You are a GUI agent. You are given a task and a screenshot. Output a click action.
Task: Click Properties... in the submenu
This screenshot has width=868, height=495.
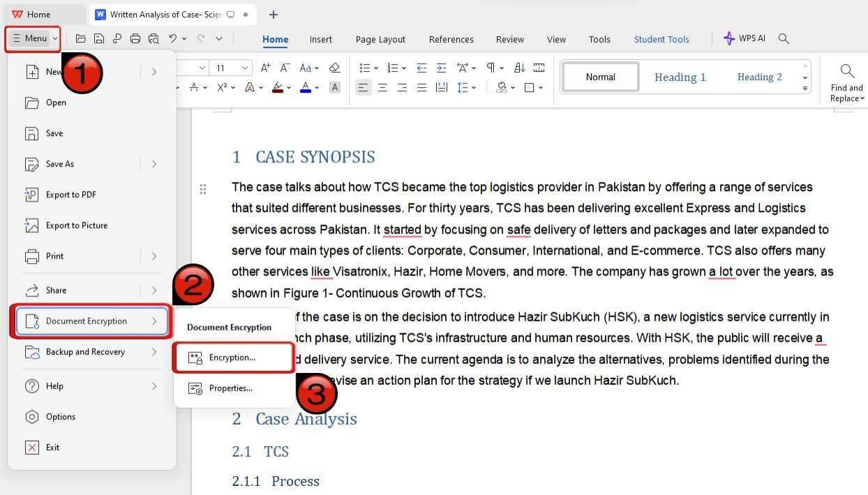tap(234, 388)
